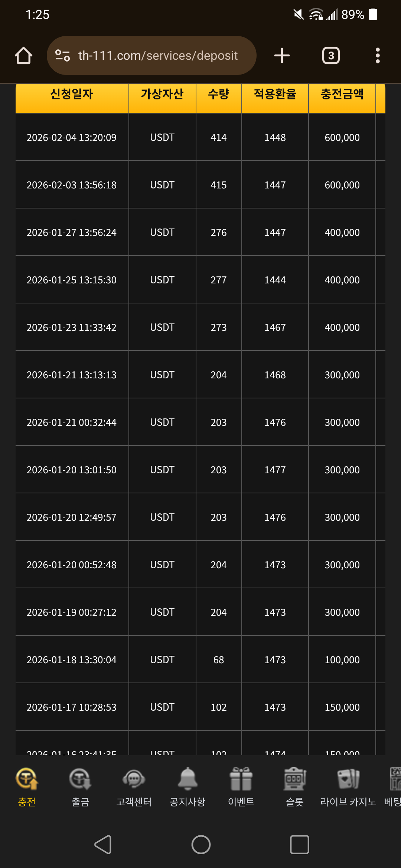Select the 신청일자 column header
This screenshot has width=401, height=868.
[x=72, y=94]
